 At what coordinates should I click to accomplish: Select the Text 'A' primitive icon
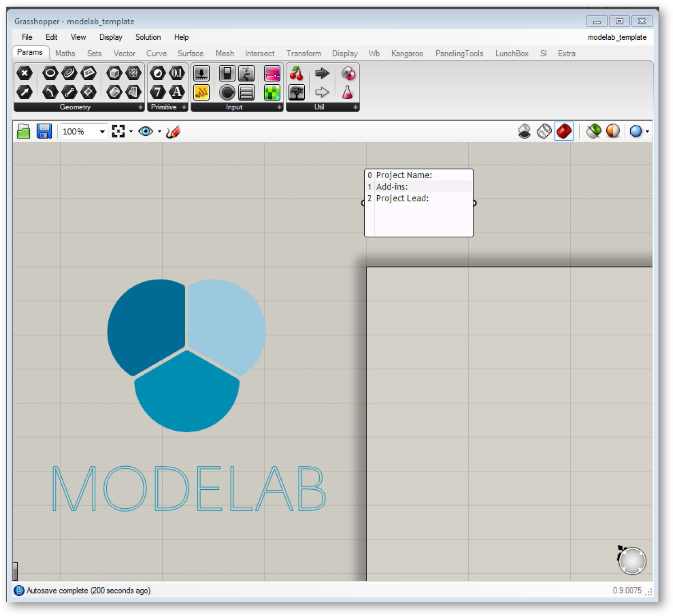coord(177,92)
